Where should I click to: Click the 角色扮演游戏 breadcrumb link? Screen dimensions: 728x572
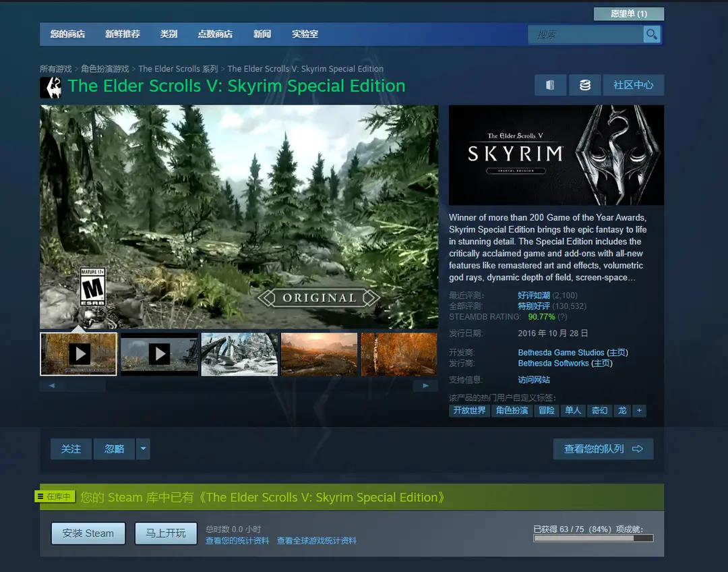105,69
